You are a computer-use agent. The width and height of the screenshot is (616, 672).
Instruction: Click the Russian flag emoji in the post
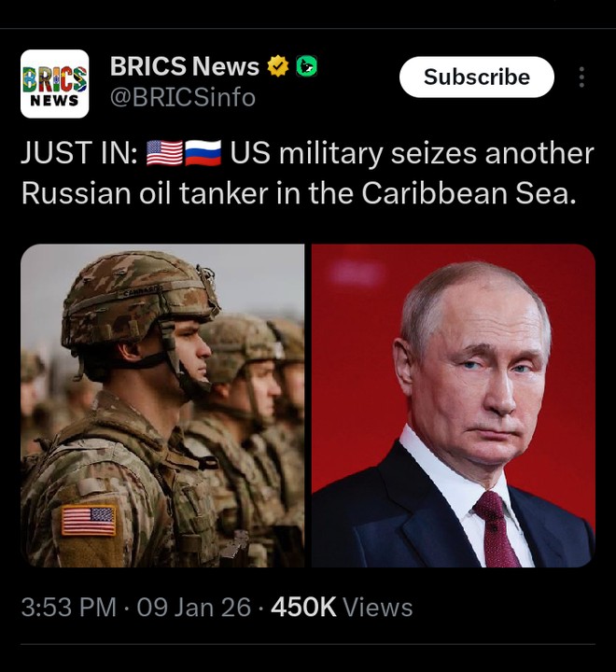click(203, 153)
